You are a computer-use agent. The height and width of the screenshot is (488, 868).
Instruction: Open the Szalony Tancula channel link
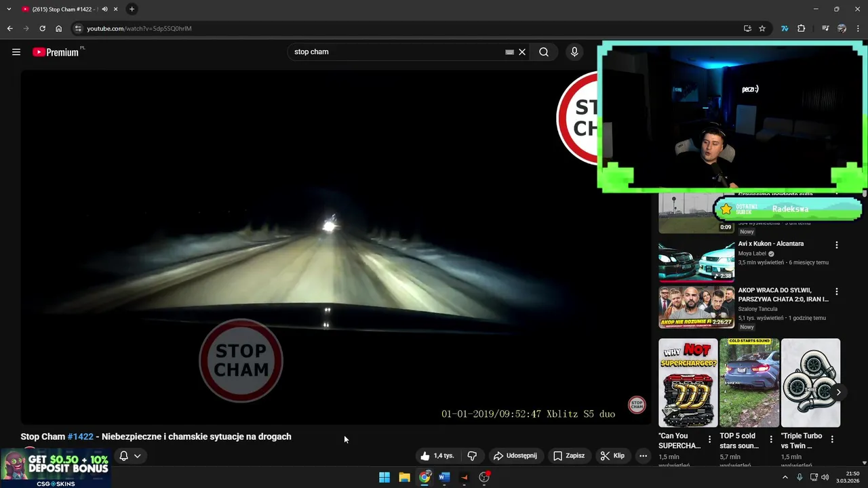[x=757, y=309]
